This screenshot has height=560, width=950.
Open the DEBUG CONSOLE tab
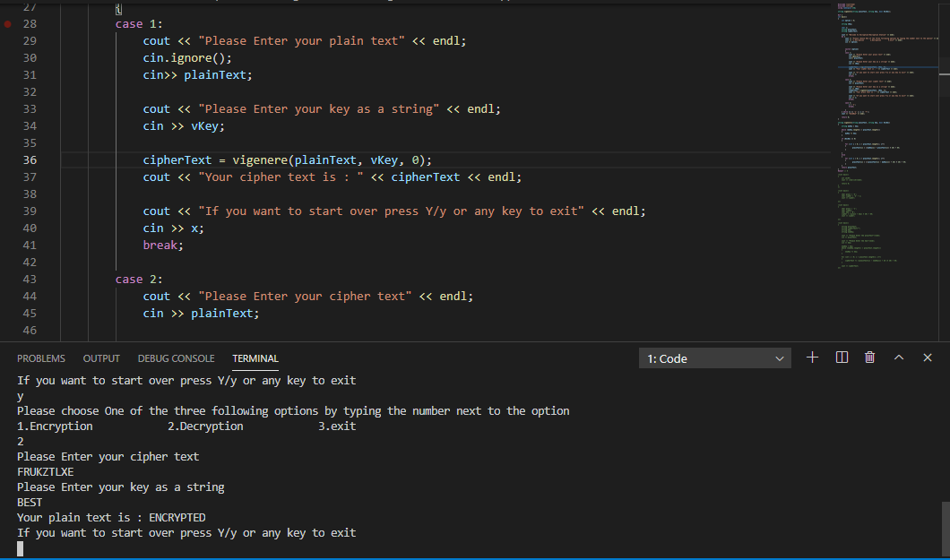tap(177, 358)
